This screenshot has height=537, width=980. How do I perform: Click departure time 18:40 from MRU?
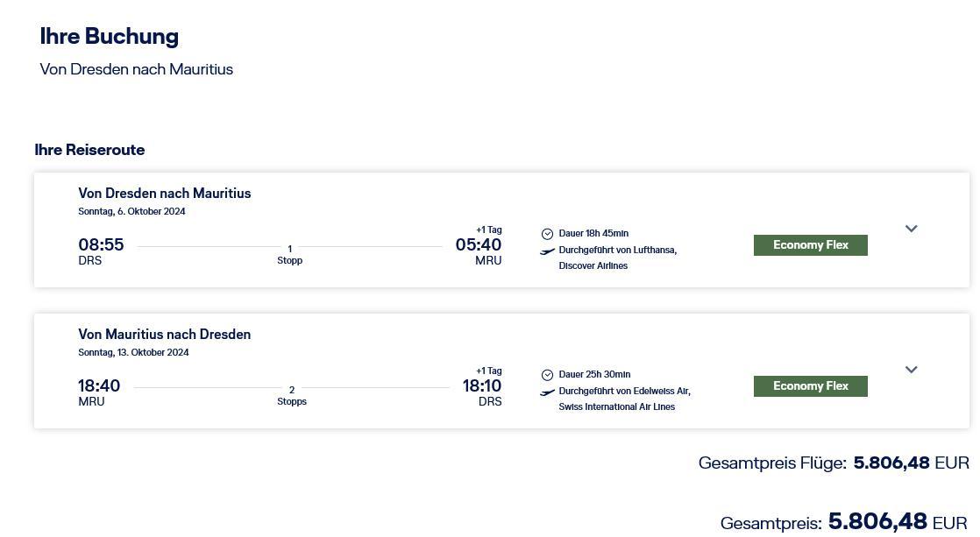pyautogui.click(x=99, y=386)
